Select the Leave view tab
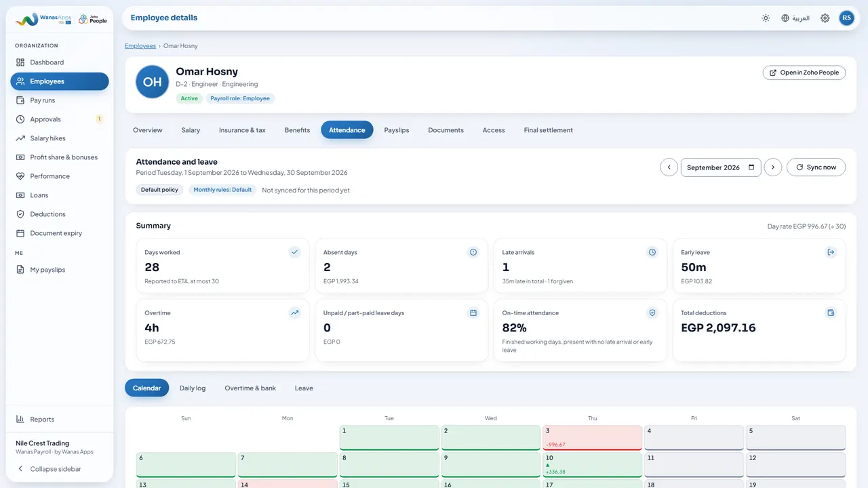Image resolution: width=868 pixels, height=488 pixels. click(x=304, y=388)
